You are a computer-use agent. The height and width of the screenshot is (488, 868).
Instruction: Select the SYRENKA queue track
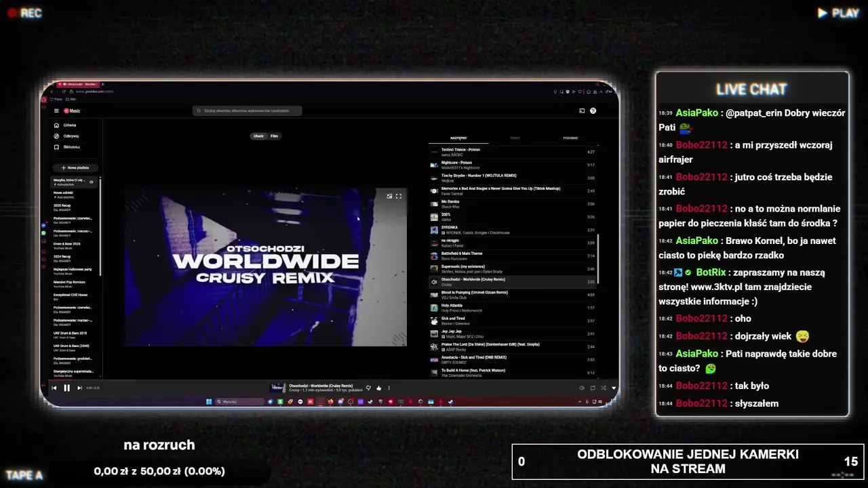coord(513,230)
